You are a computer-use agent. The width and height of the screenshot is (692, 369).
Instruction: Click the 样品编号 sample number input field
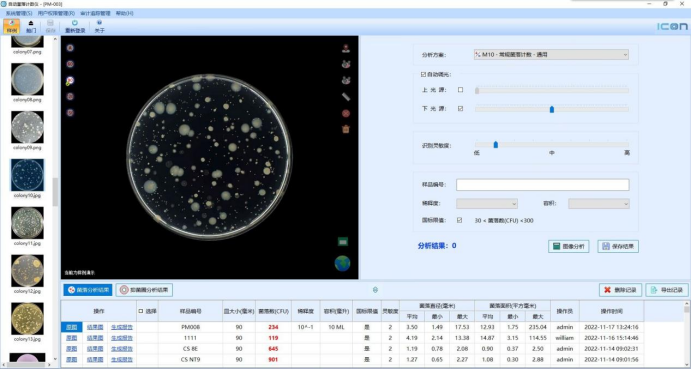543,185
